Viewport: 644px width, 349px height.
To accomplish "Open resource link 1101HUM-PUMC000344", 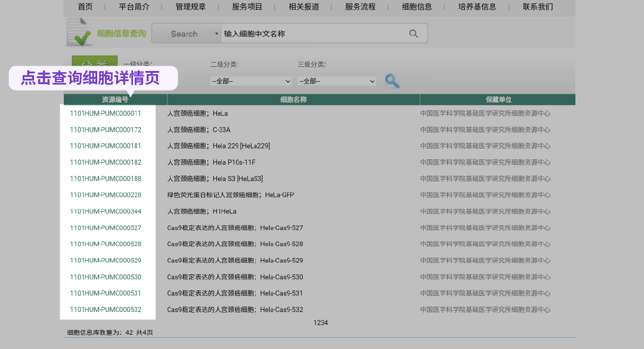I will point(106,211).
